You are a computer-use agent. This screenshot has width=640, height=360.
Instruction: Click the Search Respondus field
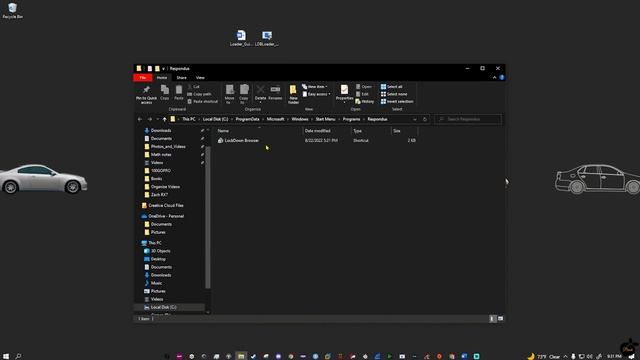coord(469,119)
